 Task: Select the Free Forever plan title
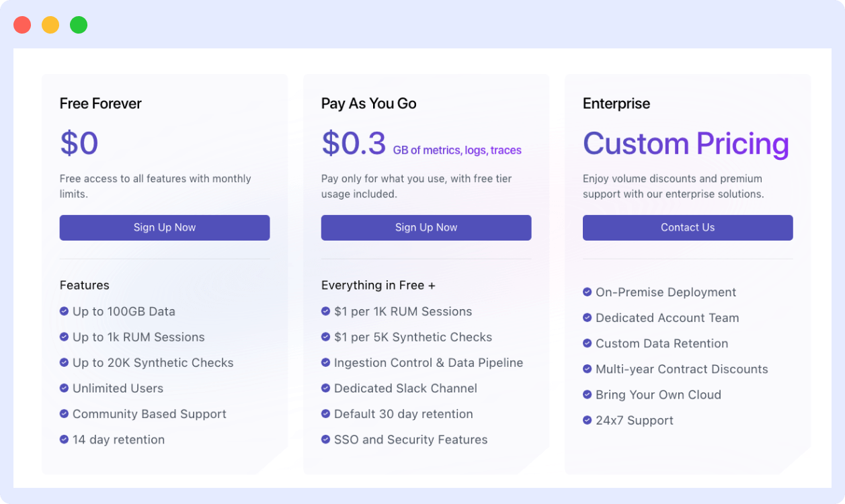[100, 103]
